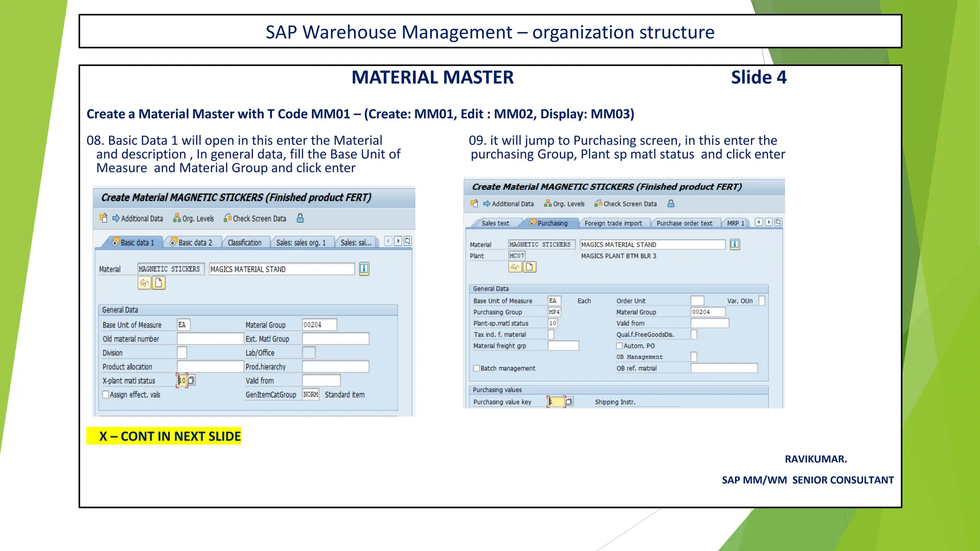Screen dimensions: 980x551
Task: Click the lock icon in Basic Data screen toolbar
Action: pos(301,219)
